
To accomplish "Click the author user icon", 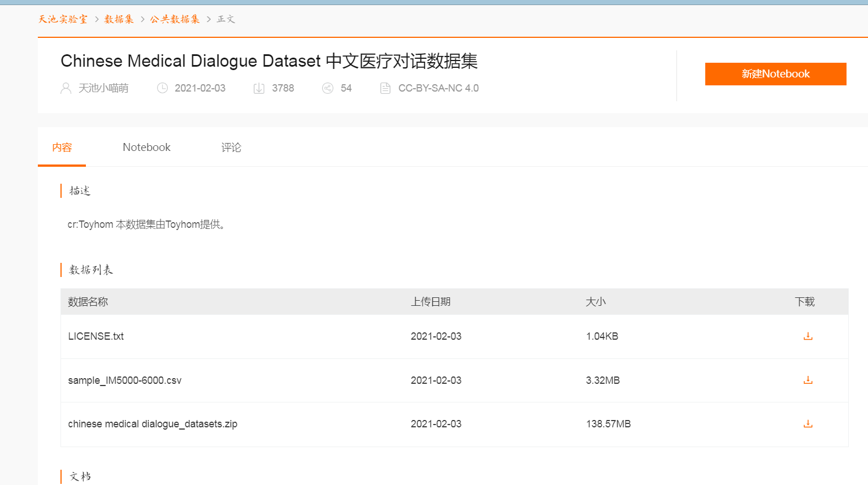I will coord(66,88).
